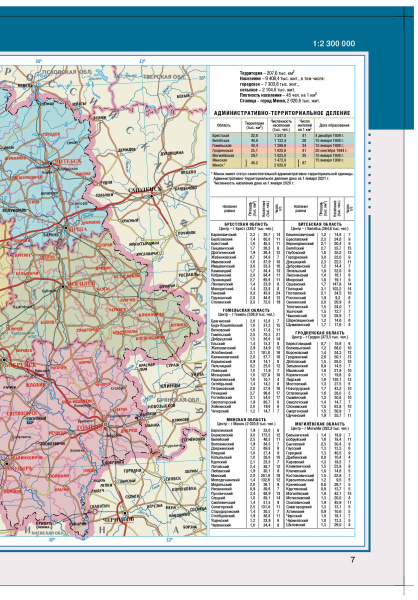Image resolution: width=418 pixels, height=600 pixels.
Task: Click the Гомель city marker
Action: pos(106,424)
